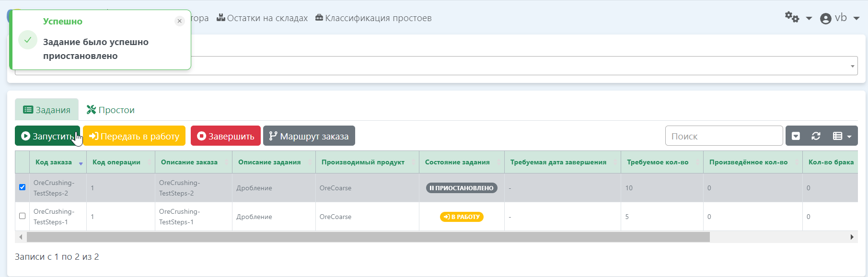Uncheck the OreCrushing-TestSteps-2 row checkbox
This screenshot has height=277, width=868.
(23, 187)
